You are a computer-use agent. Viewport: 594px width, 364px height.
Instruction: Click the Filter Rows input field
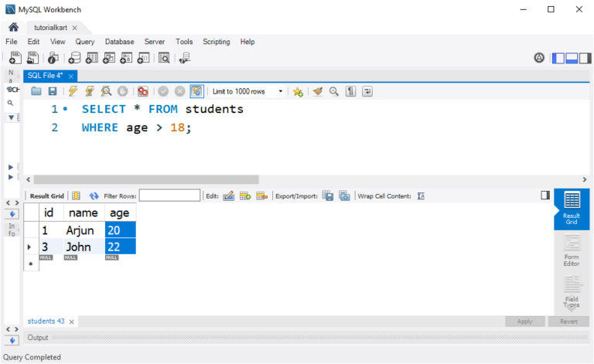coord(169,196)
